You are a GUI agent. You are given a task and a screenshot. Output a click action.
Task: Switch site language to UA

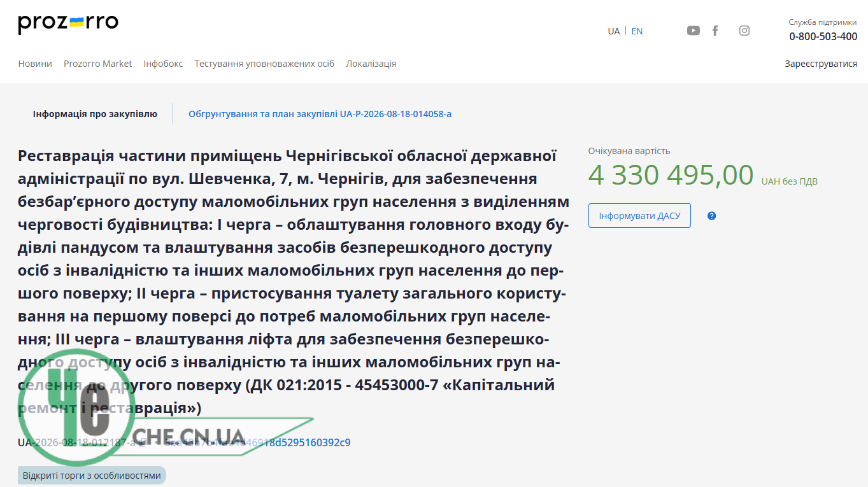pyautogui.click(x=614, y=31)
